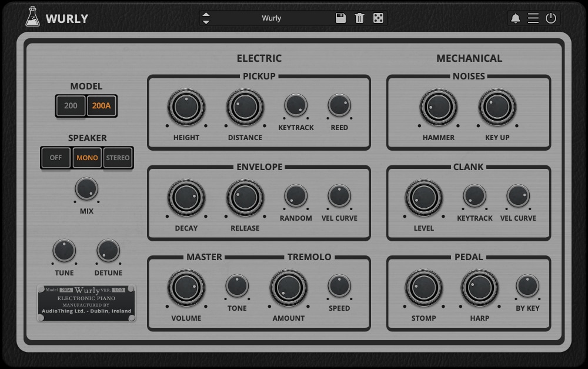
Task: Delete preset using the trash icon
Action: [x=359, y=18]
